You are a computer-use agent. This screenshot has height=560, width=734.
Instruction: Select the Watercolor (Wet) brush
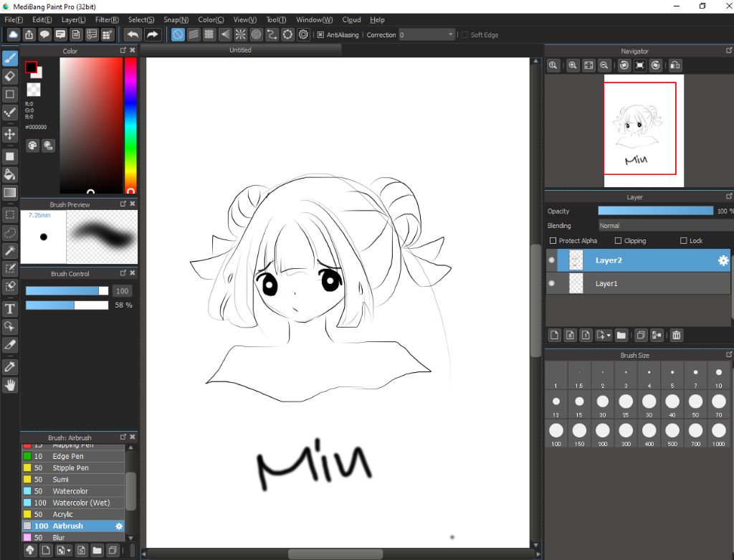(74, 503)
